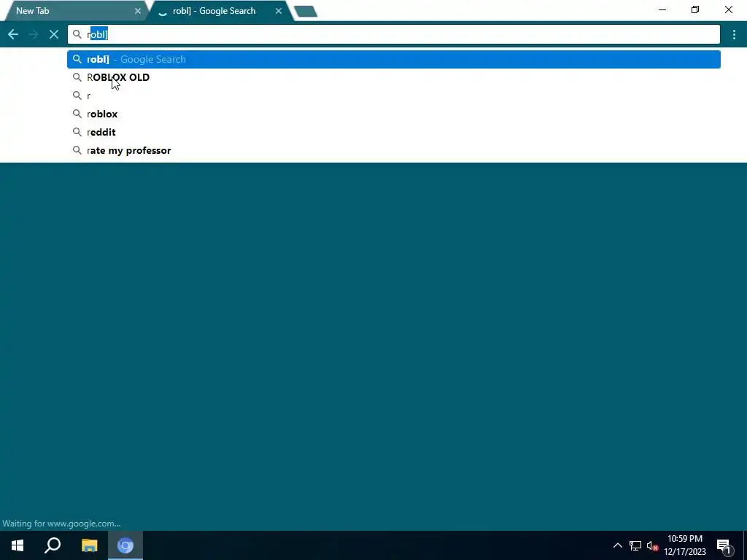Click the search icon beside 'rate my professor'
The height and width of the screenshot is (560, 747).
pyautogui.click(x=77, y=150)
